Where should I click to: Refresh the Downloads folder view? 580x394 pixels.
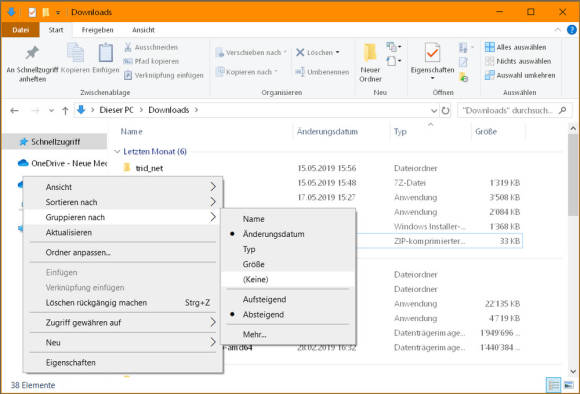[446, 110]
